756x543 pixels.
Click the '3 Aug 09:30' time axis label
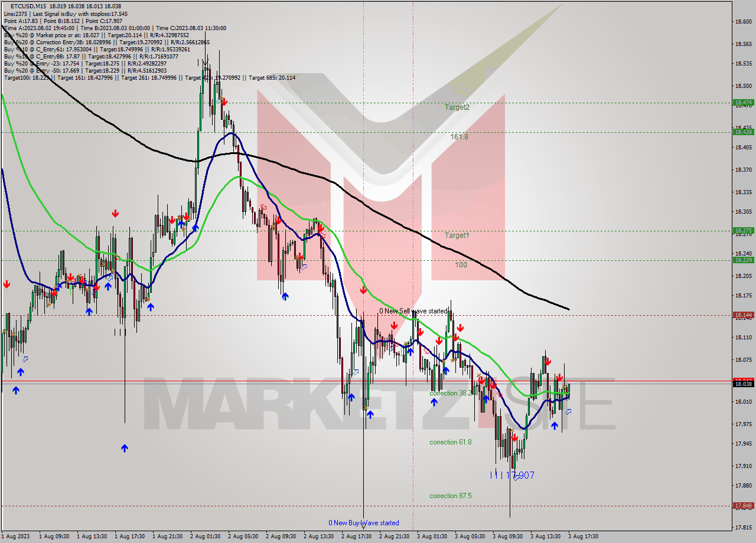coord(507,537)
